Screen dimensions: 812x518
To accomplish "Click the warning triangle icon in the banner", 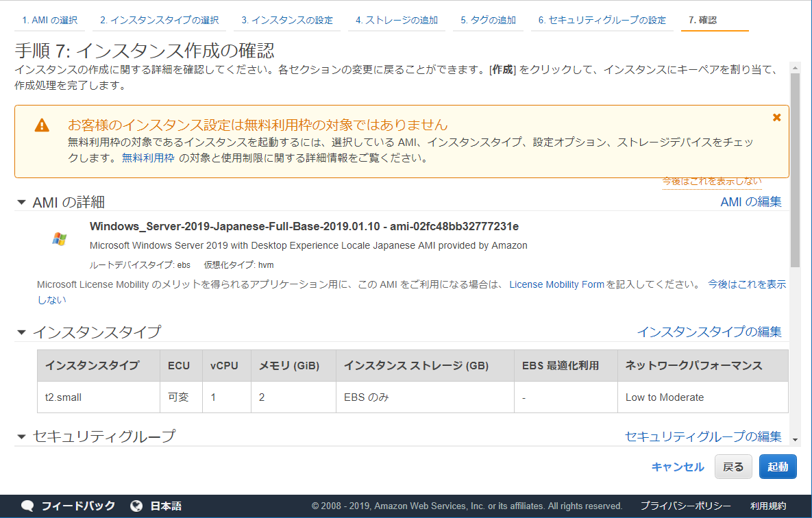I will pyautogui.click(x=42, y=125).
